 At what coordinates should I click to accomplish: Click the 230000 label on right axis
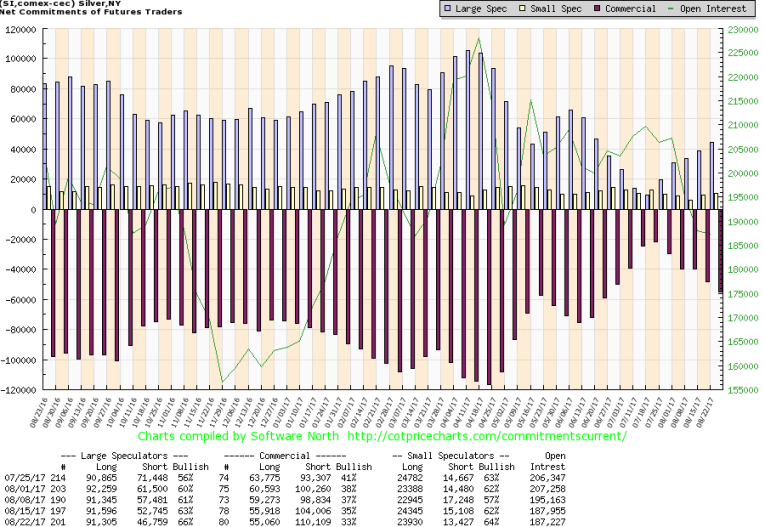(x=743, y=29)
